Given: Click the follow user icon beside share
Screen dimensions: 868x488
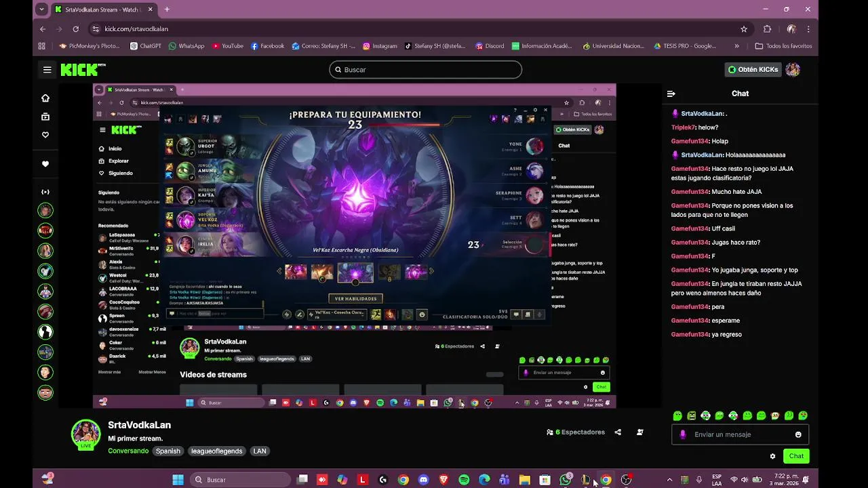Looking at the screenshot, I should (x=639, y=432).
